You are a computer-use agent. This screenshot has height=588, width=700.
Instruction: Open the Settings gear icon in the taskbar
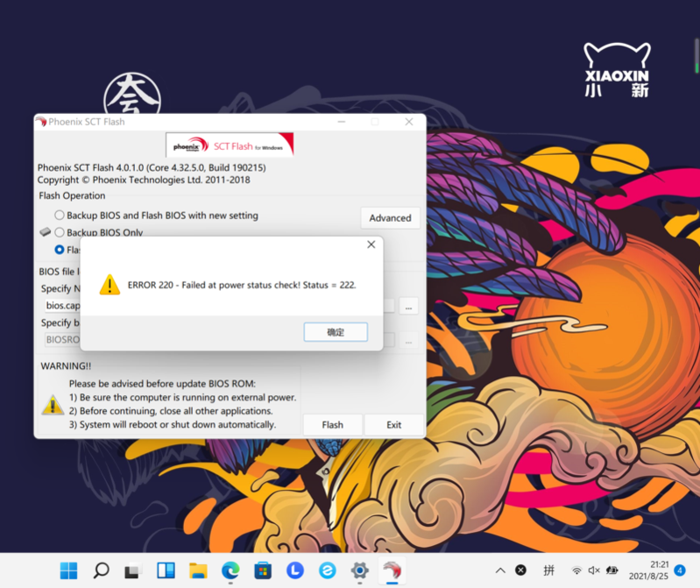point(359,571)
